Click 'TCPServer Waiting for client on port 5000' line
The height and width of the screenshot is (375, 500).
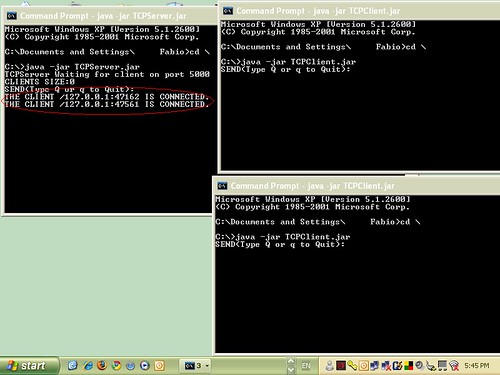click(107, 74)
